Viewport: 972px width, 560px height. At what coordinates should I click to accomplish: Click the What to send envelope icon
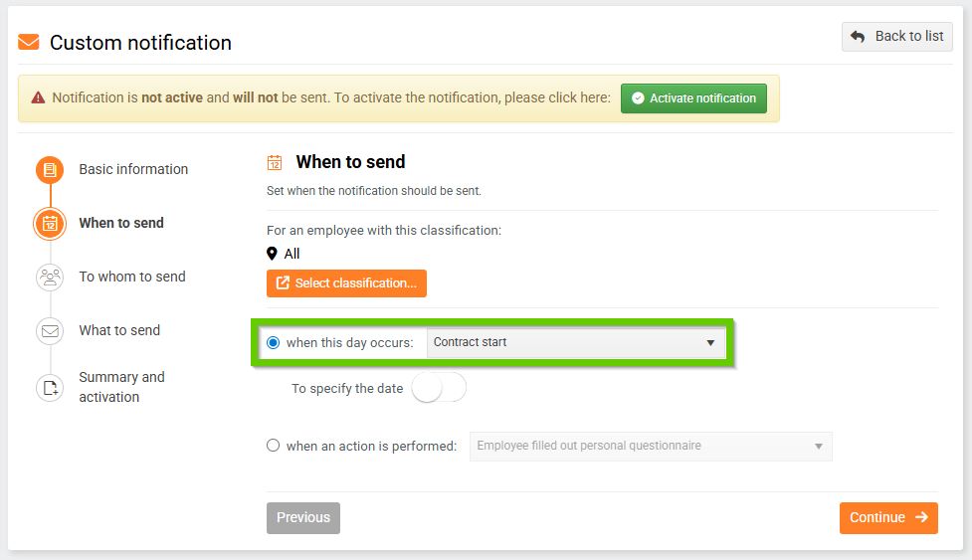[50, 331]
